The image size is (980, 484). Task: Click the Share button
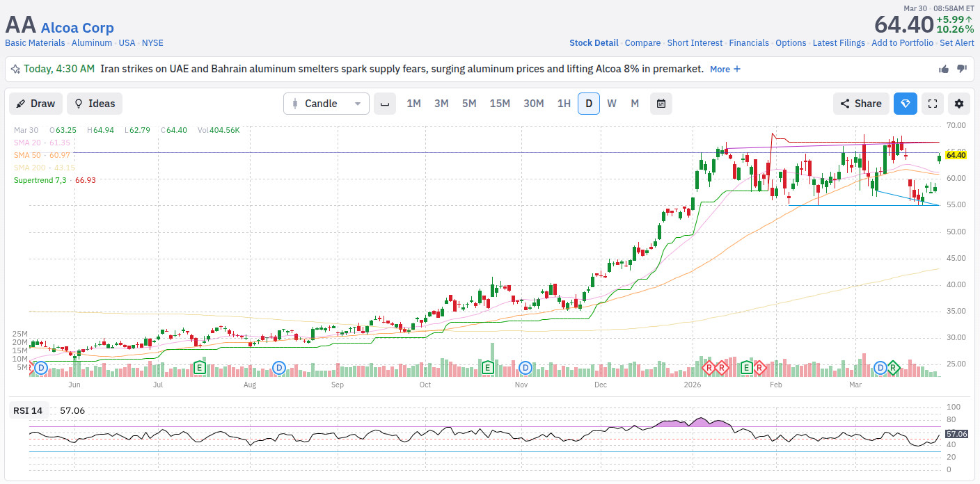pyautogui.click(x=861, y=104)
